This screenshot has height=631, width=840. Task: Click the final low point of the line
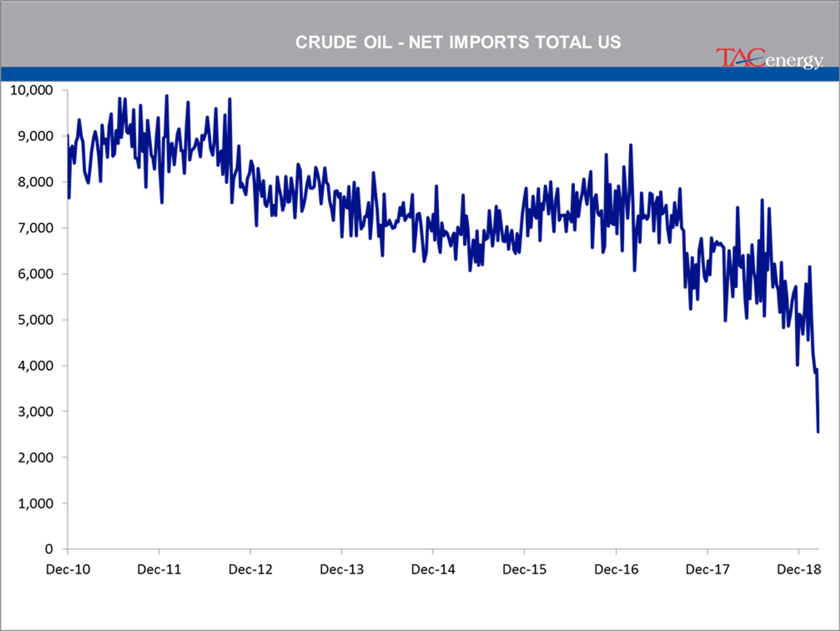point(818,432)
